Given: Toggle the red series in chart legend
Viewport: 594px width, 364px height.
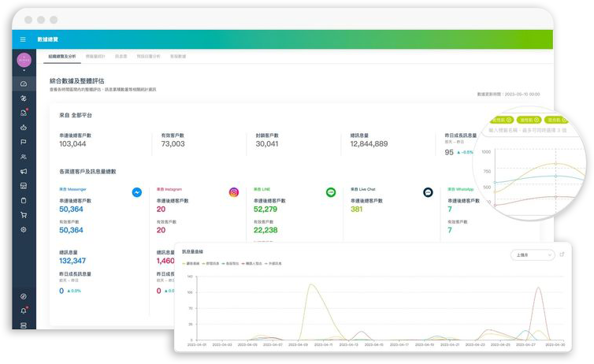Looking at the screenshot, I should pyautogui.click(x=253, y=263).
